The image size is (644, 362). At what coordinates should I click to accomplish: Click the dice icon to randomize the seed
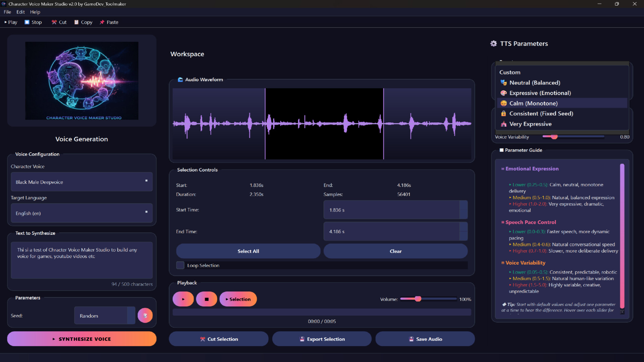[145, 315]
